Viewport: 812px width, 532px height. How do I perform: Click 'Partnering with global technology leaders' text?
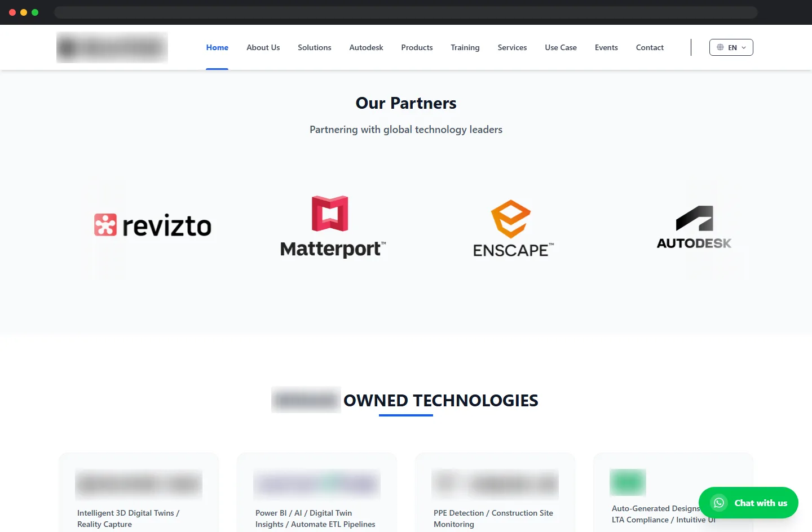click(x=406, y=130)
